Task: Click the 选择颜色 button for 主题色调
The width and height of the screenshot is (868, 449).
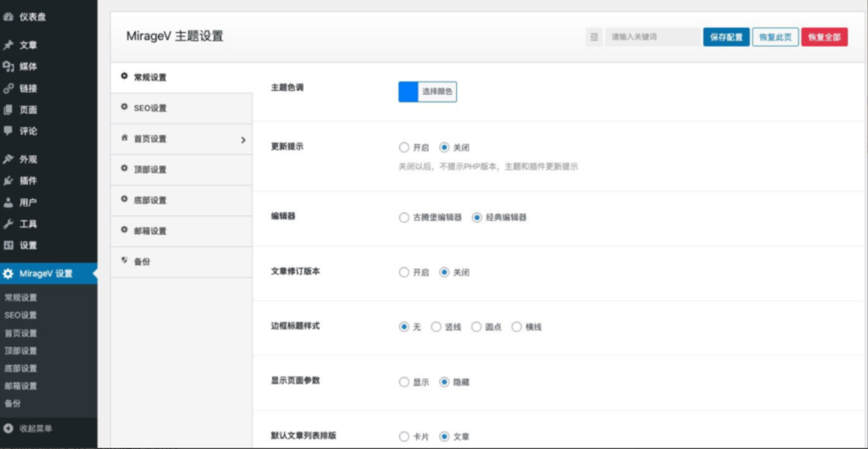Action: click(437, 91)
